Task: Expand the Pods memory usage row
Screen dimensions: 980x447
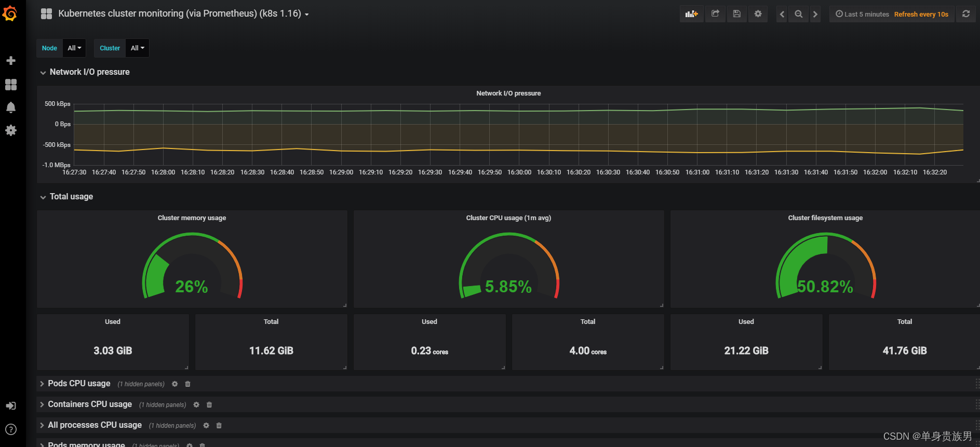Action: pos(82,444)
